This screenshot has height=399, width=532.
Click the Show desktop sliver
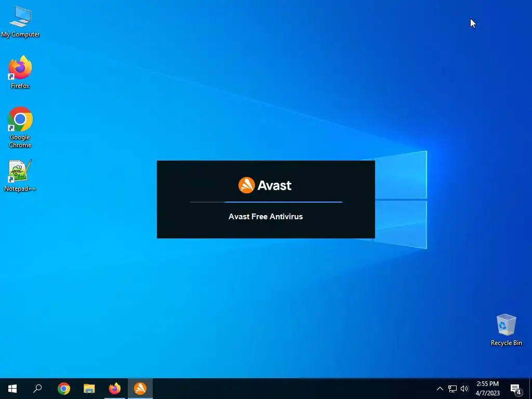pos(530,389)
